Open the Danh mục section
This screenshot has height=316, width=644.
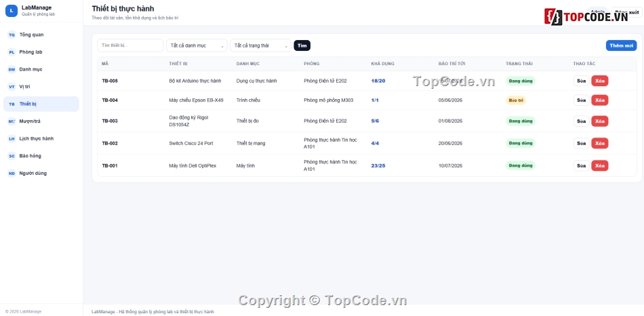41,69
